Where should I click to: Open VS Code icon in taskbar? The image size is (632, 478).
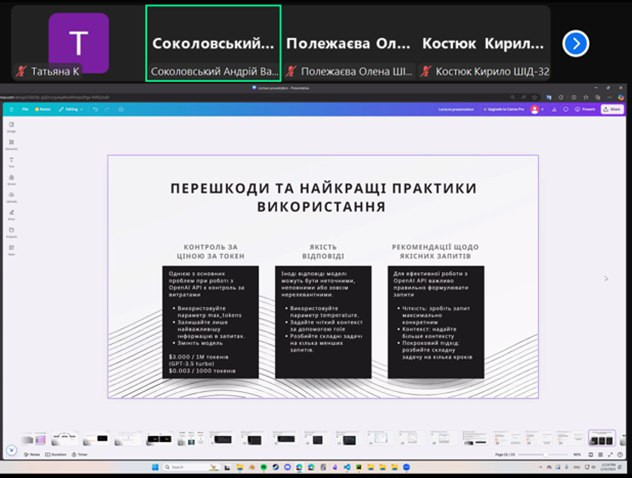(347, 467)
